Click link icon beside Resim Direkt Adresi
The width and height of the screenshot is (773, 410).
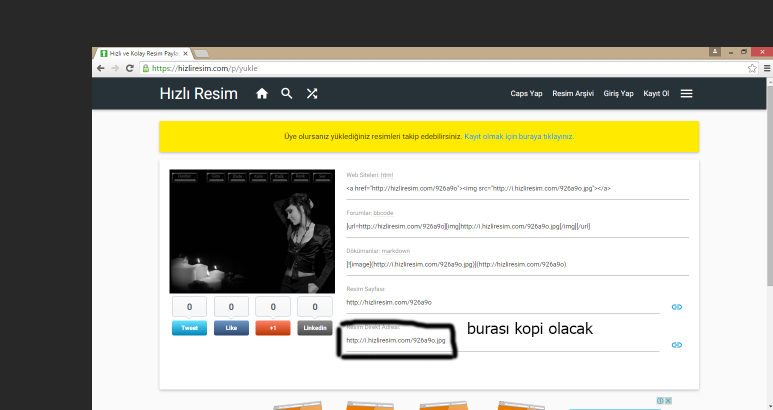pos(676,345)
